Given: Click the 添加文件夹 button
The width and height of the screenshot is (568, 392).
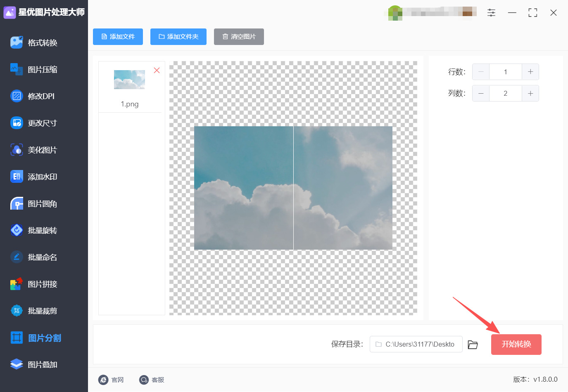Looking at the screenshot, I should pos(178,37).
